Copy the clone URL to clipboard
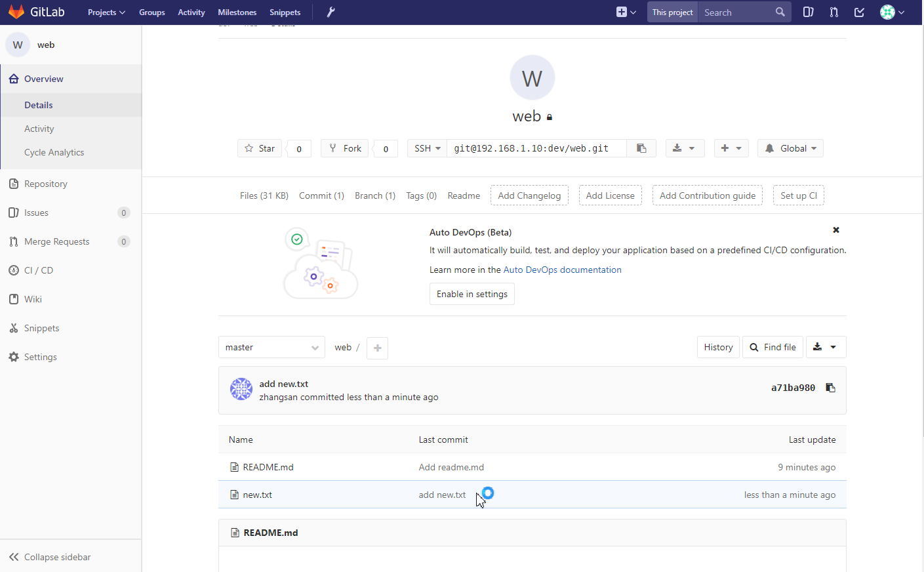The image size is (924, 572). click(641, 148)
